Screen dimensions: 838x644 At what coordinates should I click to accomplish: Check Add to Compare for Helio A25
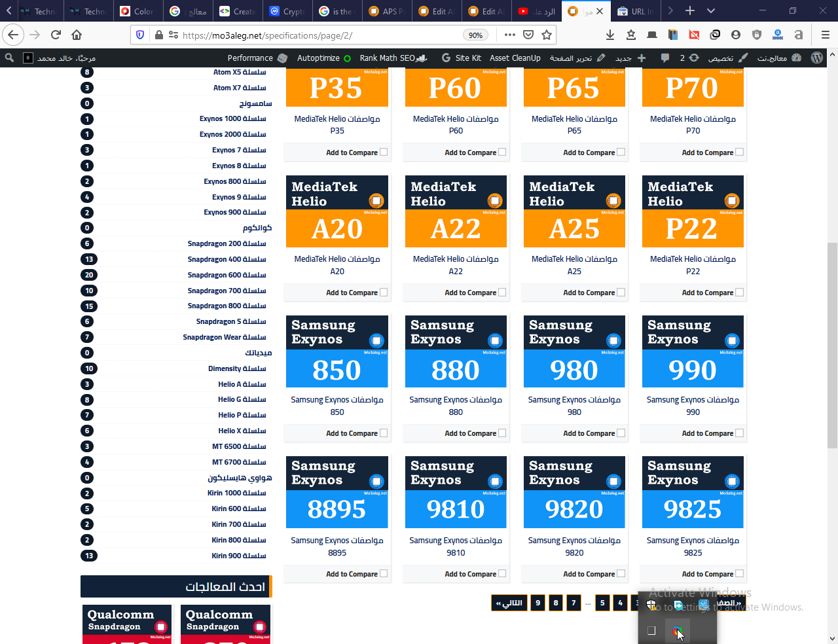click(621, 293)
